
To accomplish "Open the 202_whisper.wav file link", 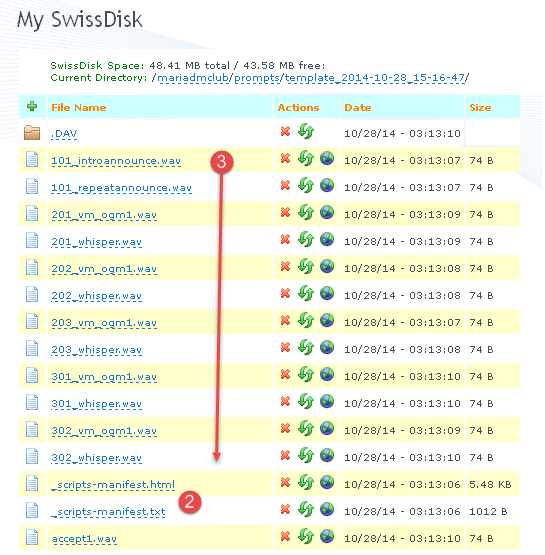I will click(97, 296).
